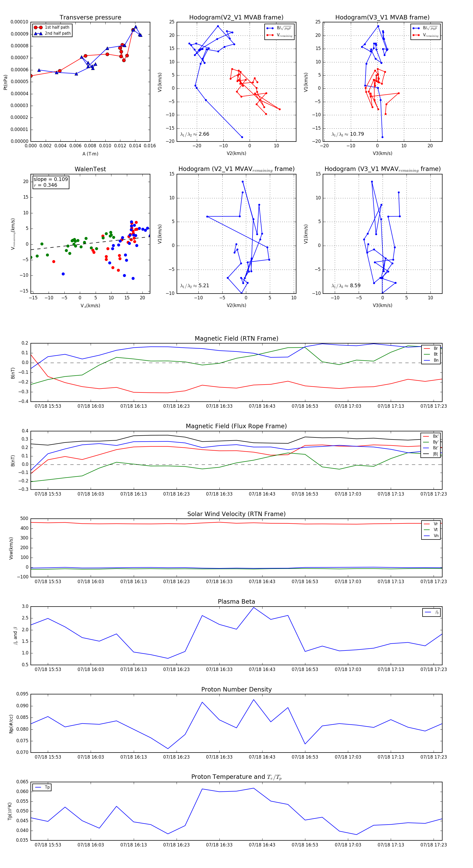Click the "Plasma Beta" plot title

pyautogui.click(x=236, y=602)
